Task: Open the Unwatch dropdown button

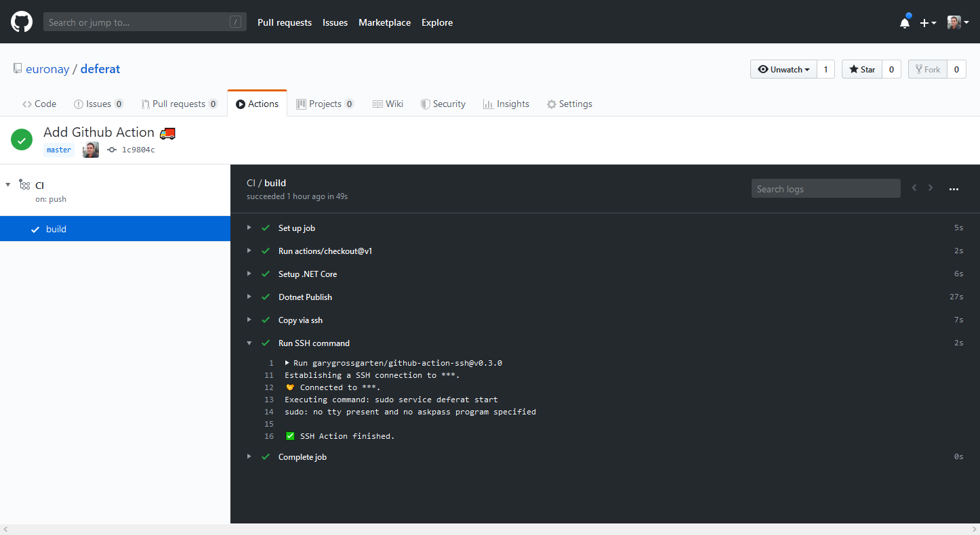Action: coord(783,69)
